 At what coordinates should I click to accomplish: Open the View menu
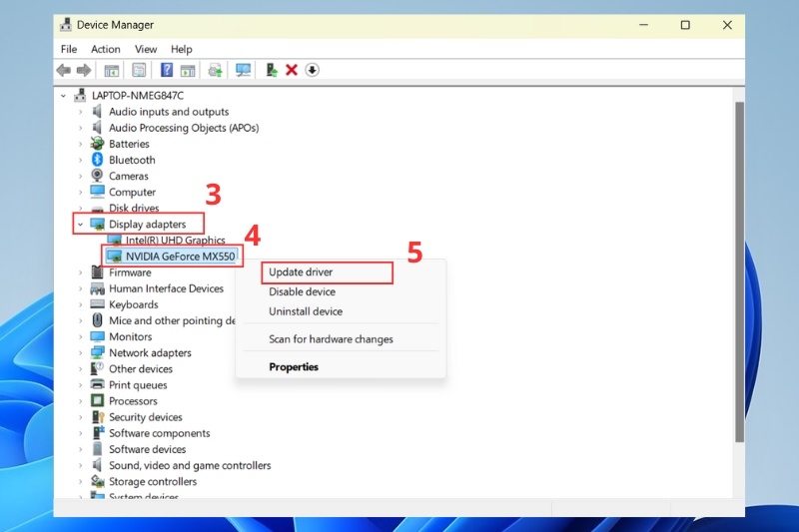[146, 49]
